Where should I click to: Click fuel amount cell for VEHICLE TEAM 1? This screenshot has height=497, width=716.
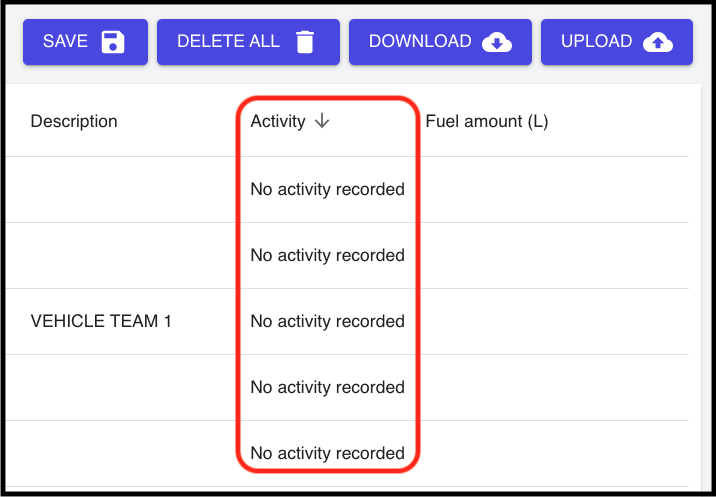point(550,321)
